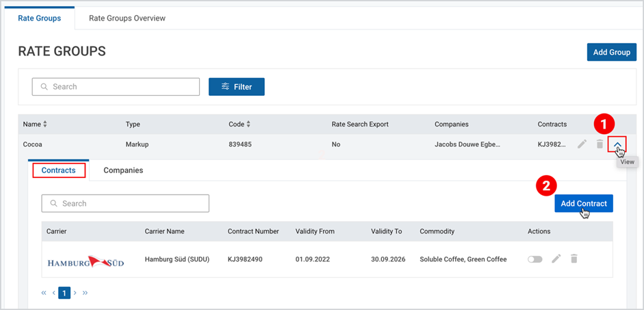Image resolution: width=644 pixels, height=310 pixels.
Task: Go to the first contracts page
Action: (x=44, y=293)
